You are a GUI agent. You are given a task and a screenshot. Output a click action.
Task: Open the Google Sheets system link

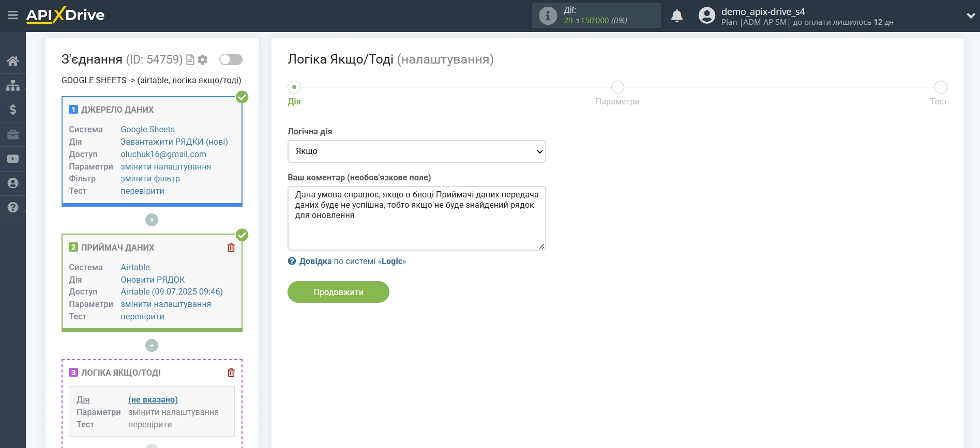147,130
